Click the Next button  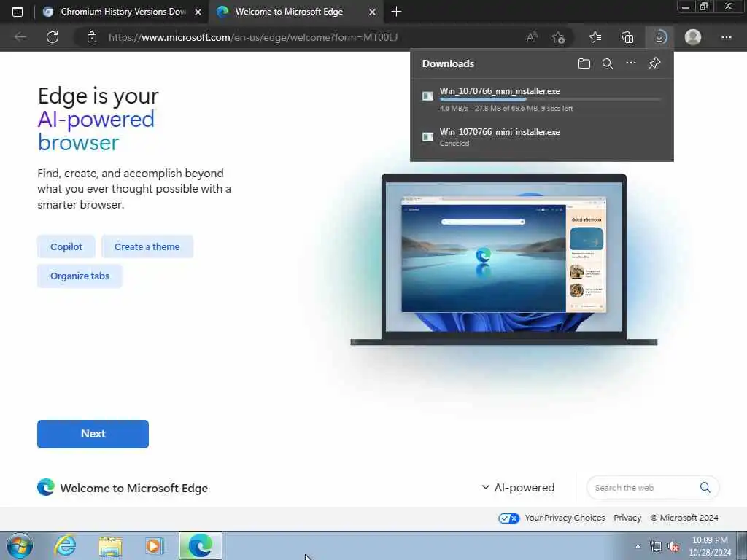(x=93, y=434)
